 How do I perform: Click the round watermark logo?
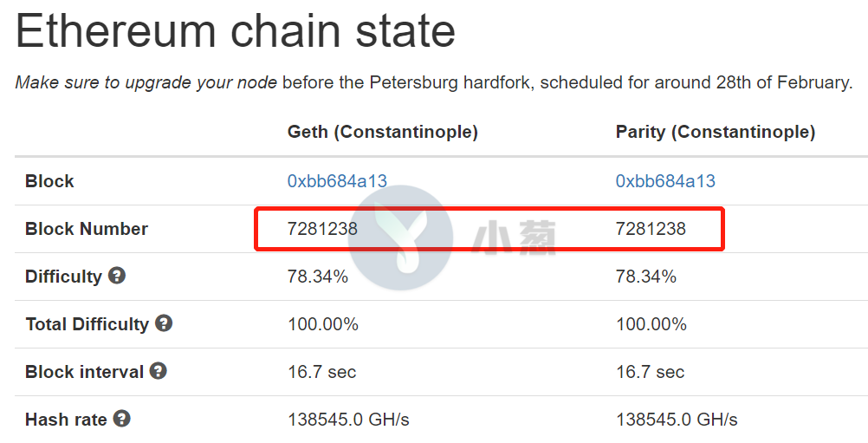pyautogui.click(x=400, y=238)
